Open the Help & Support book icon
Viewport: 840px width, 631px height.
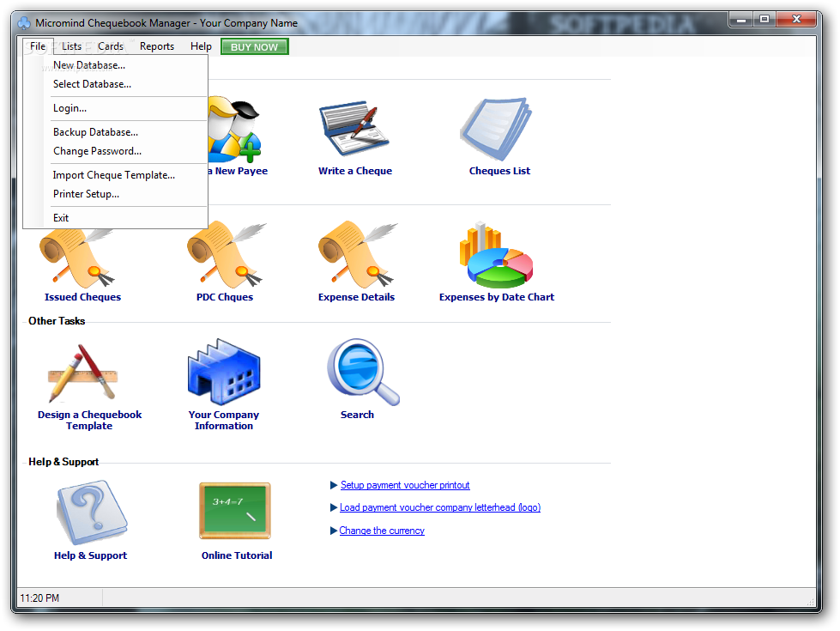click(92, 513)
